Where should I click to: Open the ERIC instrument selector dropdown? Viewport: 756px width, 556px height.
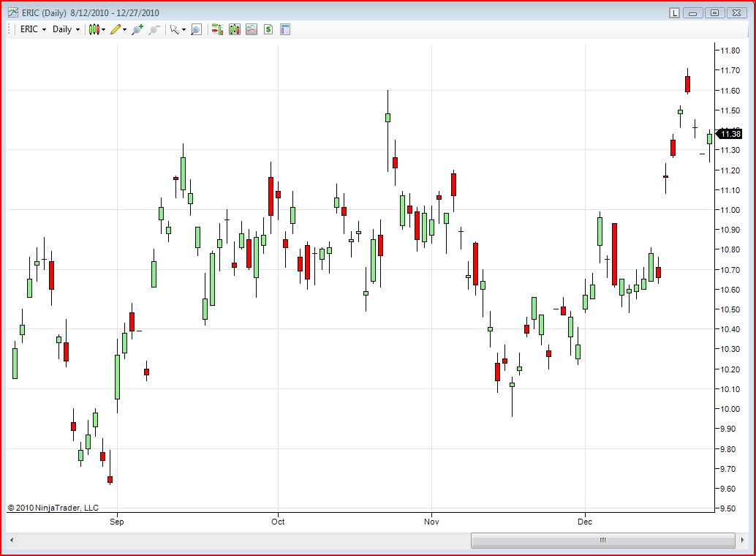tap(33, 29)
